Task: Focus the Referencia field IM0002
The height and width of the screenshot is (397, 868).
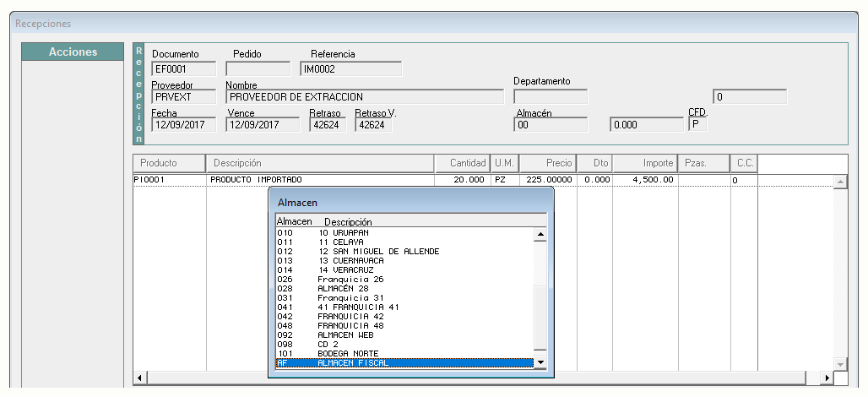Action: (351, 69)
